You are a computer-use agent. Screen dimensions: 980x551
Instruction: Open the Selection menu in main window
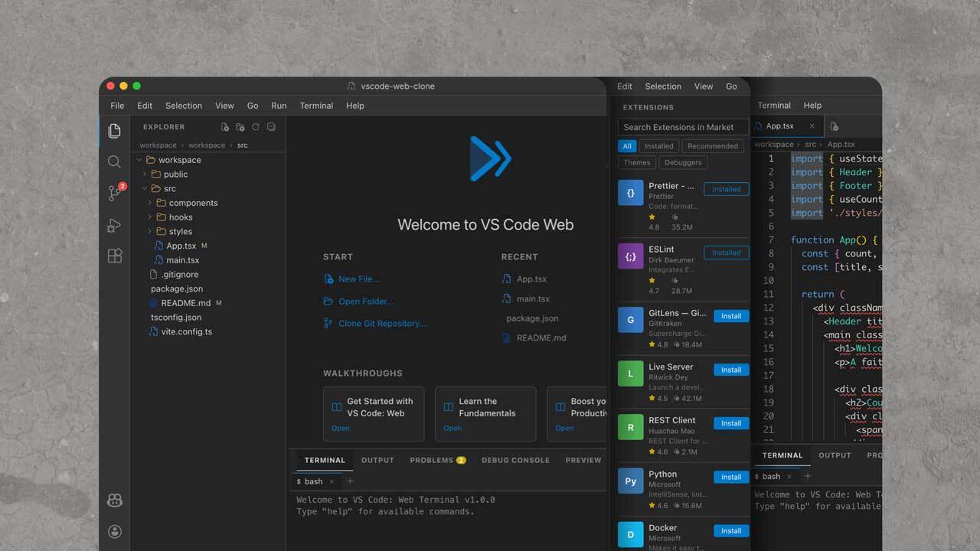click(184, 106)
